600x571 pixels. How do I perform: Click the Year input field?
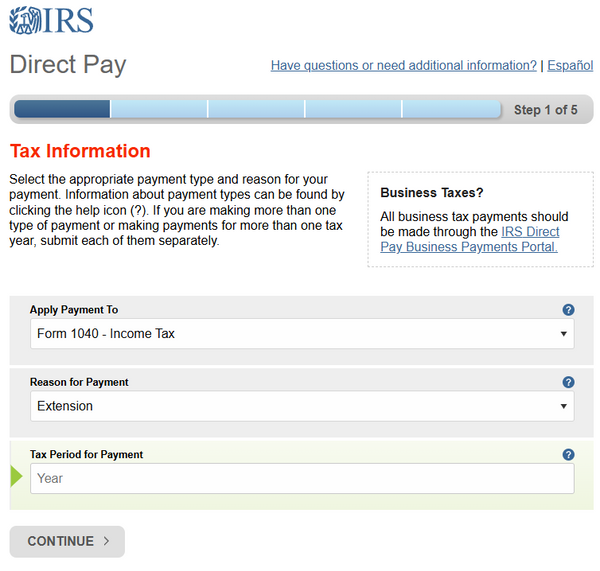click(302, 478)
